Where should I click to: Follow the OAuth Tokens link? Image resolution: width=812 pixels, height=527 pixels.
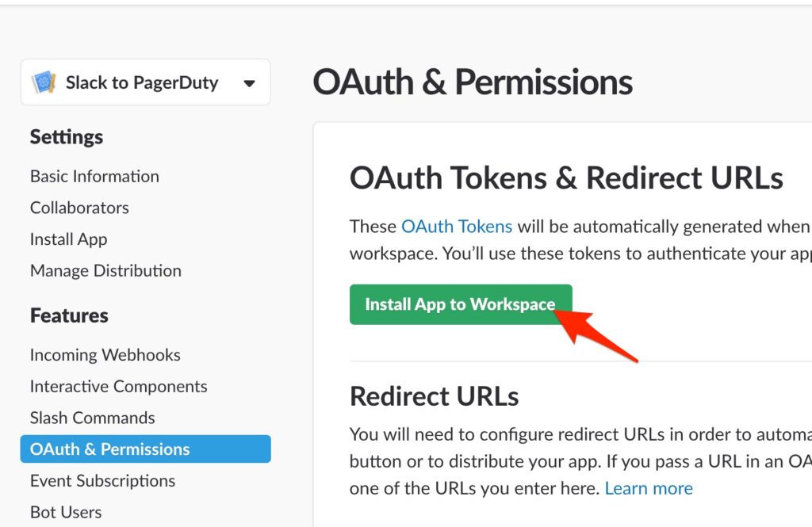point(457,227)
